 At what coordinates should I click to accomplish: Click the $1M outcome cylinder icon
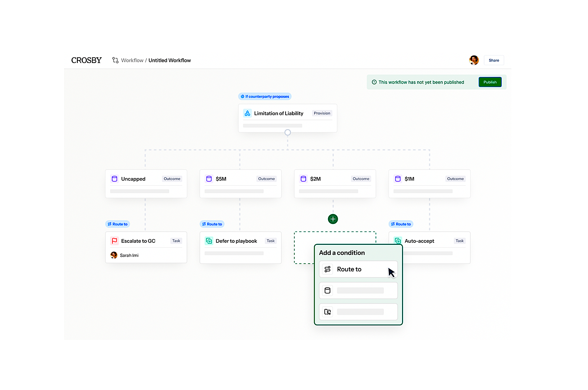[398, 179]
